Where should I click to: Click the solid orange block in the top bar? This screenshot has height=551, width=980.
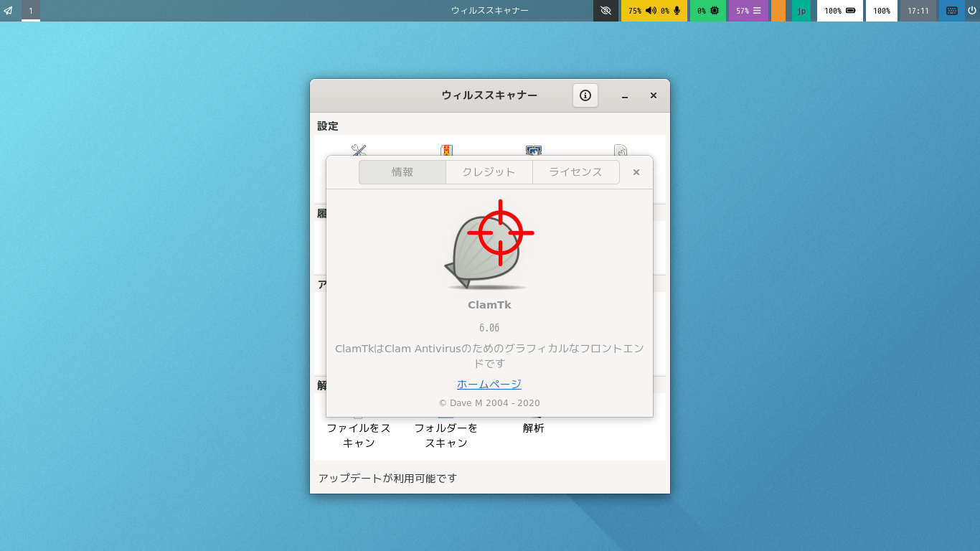(778, 11)
